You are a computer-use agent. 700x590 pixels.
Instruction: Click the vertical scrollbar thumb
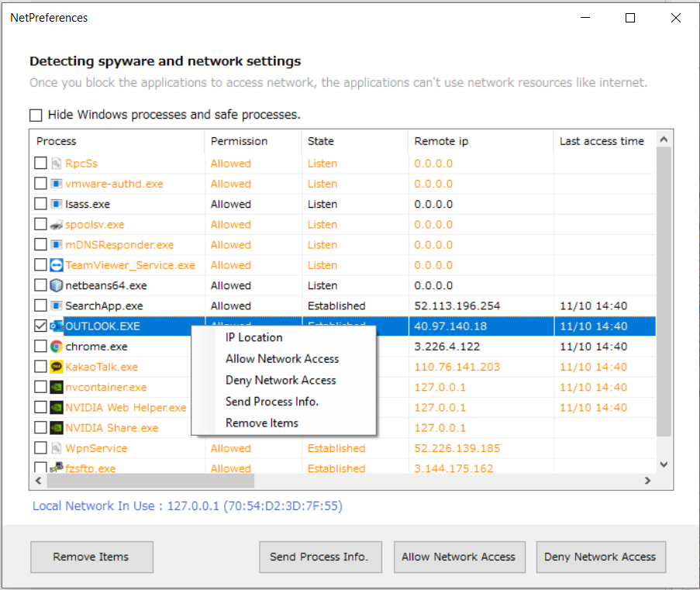[664, 292]
